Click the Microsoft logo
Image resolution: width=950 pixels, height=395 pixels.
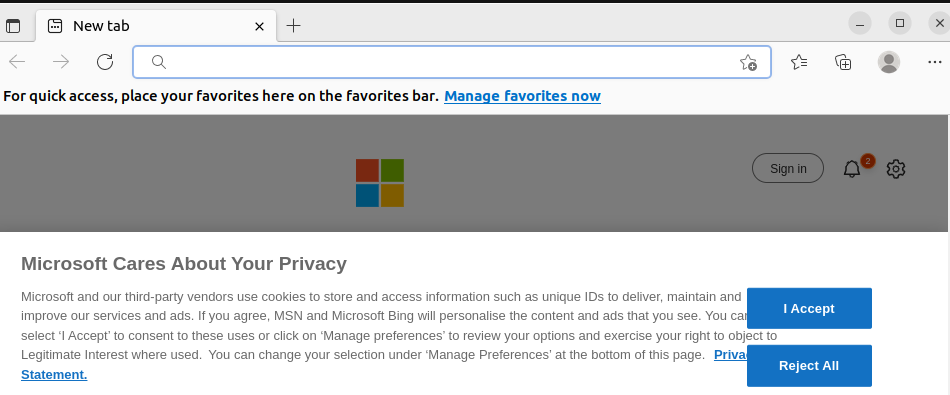(x=380, y=183)
